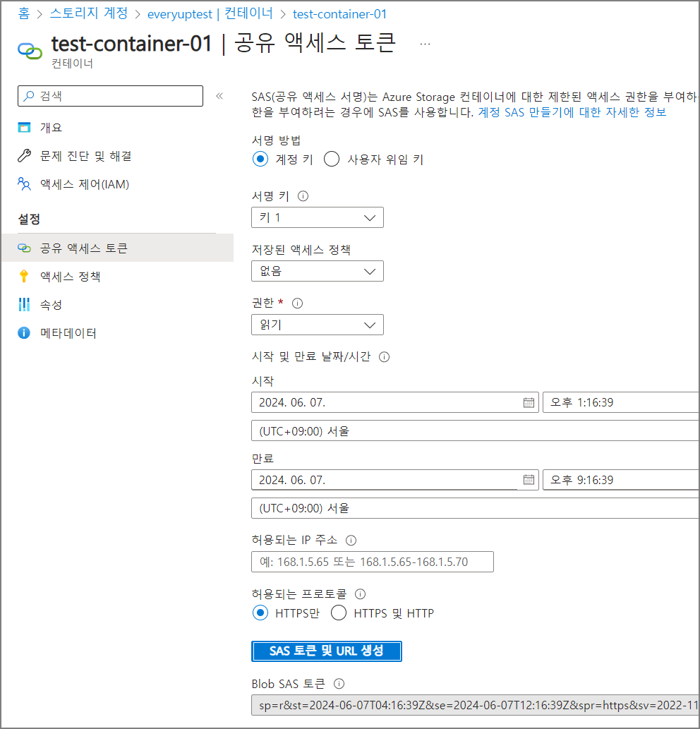Go to 홈 in the breadcrumb

point(24,13)
